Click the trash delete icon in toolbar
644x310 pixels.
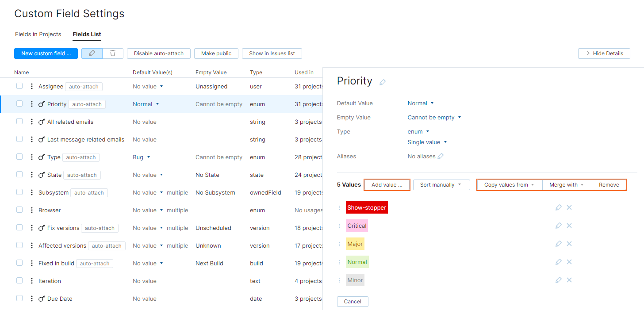click(x=113, y=54)
